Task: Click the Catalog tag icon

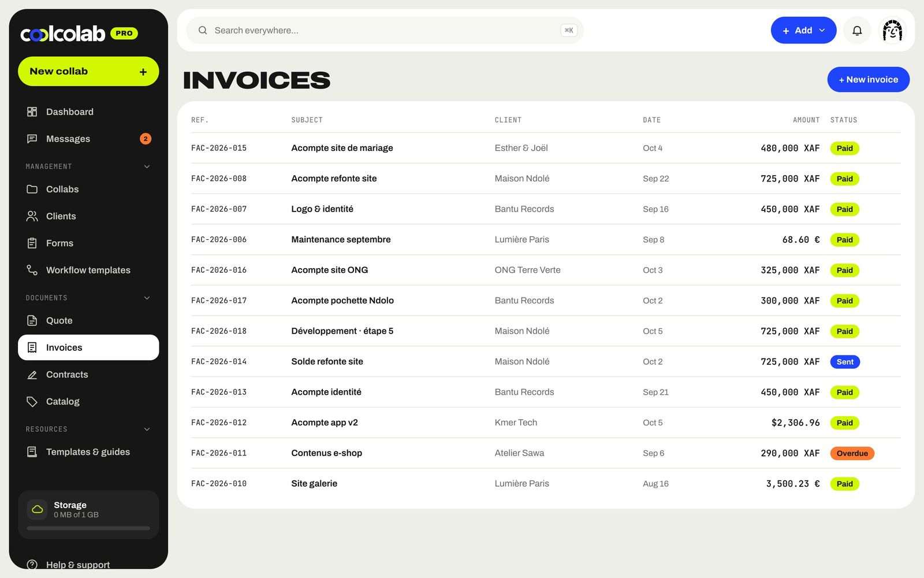Action: [32, 402]
